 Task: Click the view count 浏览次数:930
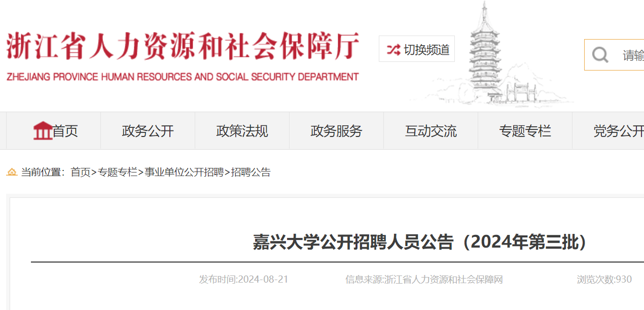tap(604, 280)
